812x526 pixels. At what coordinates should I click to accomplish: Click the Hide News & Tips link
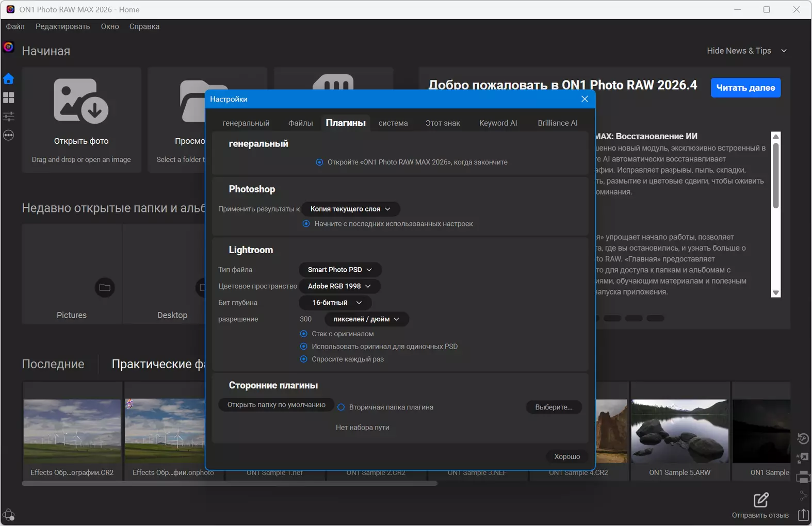[x=739, y=51]
